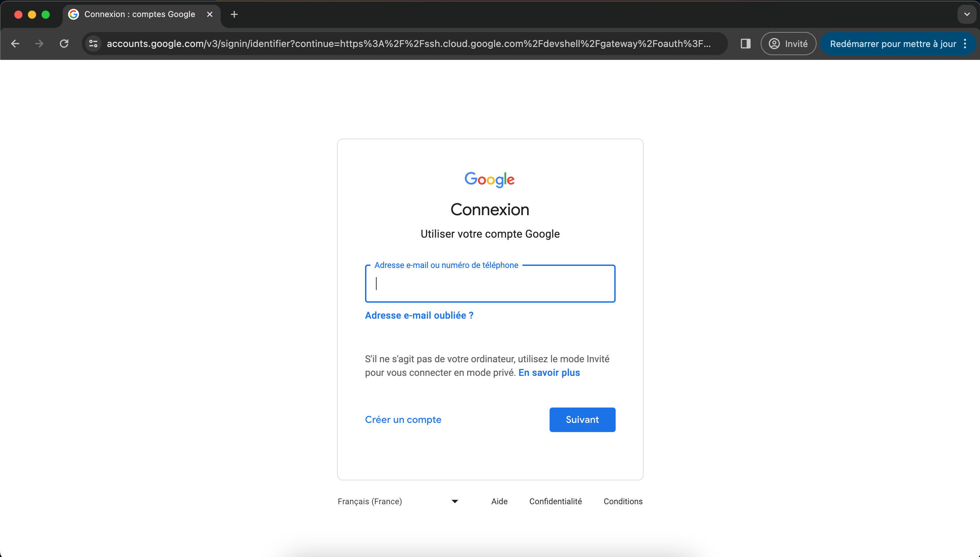
Task: Open the Français (France) language dropdown
Action: tap(398, 501)
